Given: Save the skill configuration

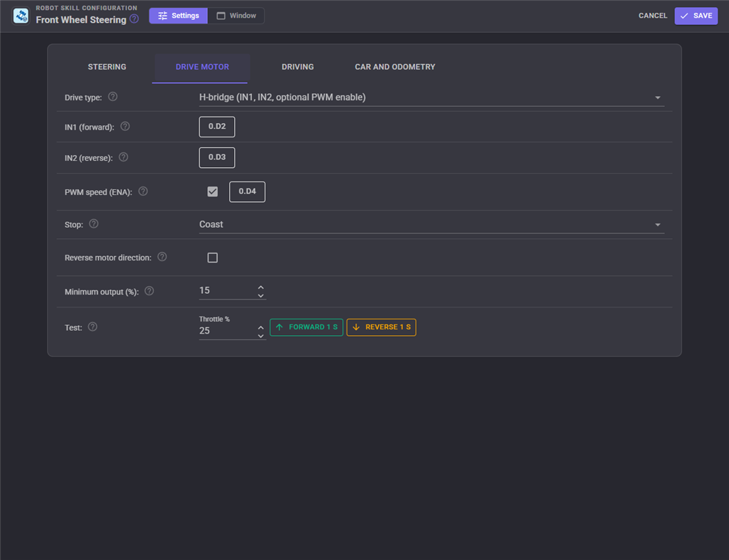Looking at the screenshot, I should tap(696, 16).
